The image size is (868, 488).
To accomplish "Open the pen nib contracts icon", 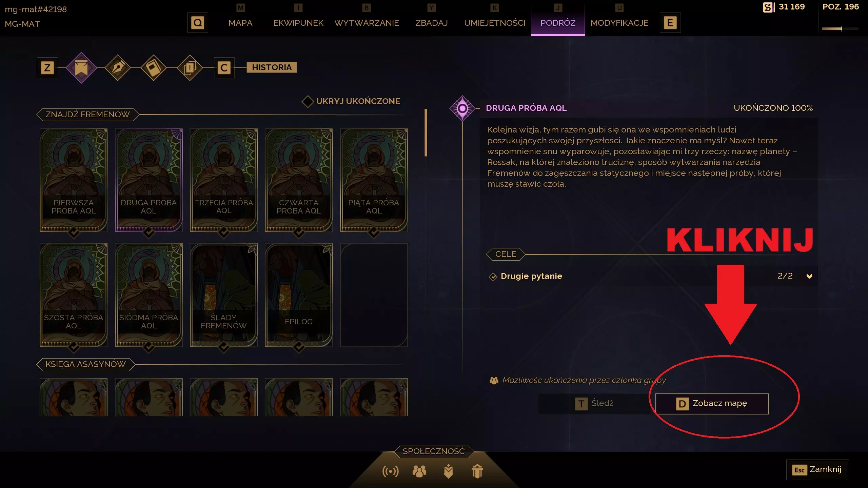I will click(118, 68).
